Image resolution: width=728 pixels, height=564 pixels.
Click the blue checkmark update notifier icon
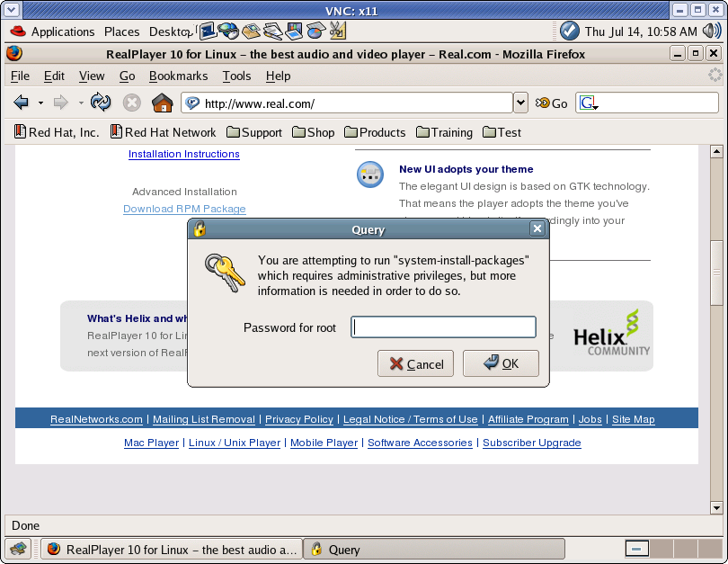coord(569,31)
